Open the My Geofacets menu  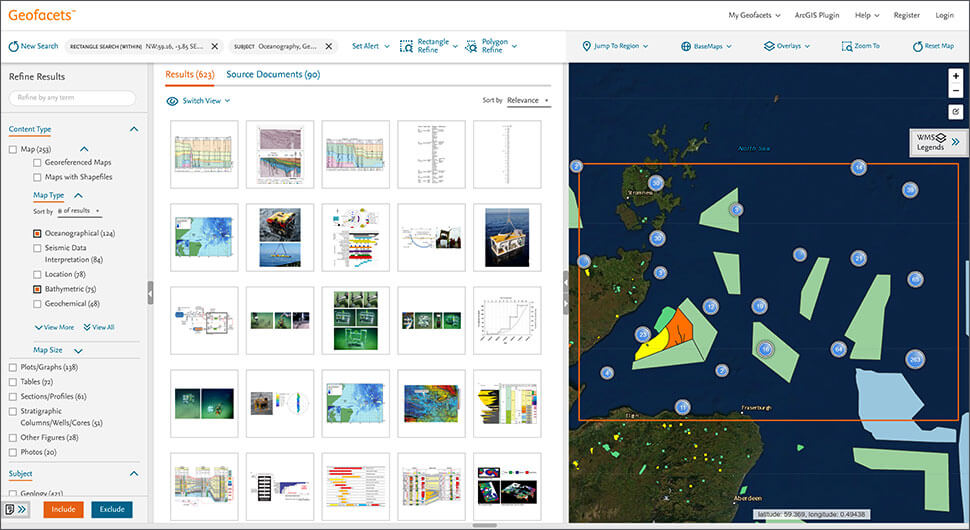(x=754, y=15)
